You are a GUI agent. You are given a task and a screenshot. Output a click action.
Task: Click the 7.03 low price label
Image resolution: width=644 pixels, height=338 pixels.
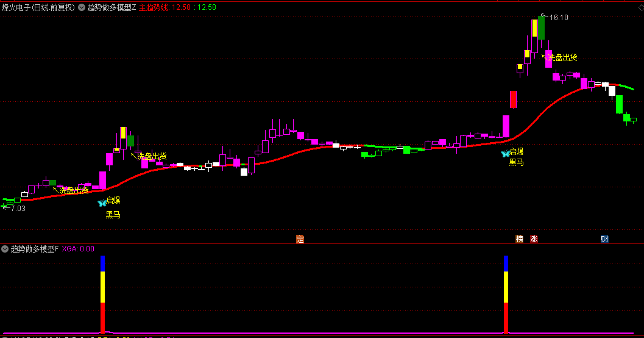click(18, 209)
